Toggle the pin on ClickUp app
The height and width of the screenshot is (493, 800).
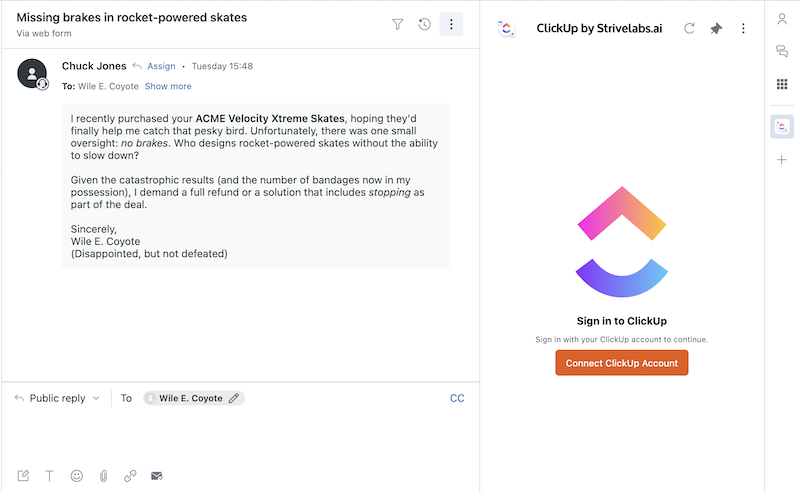(x=716, y=29)
